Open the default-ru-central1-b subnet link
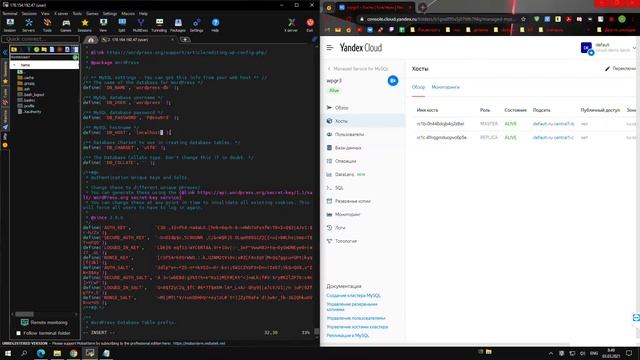Viewport: 640px width, 360px height. coord(553,124)
